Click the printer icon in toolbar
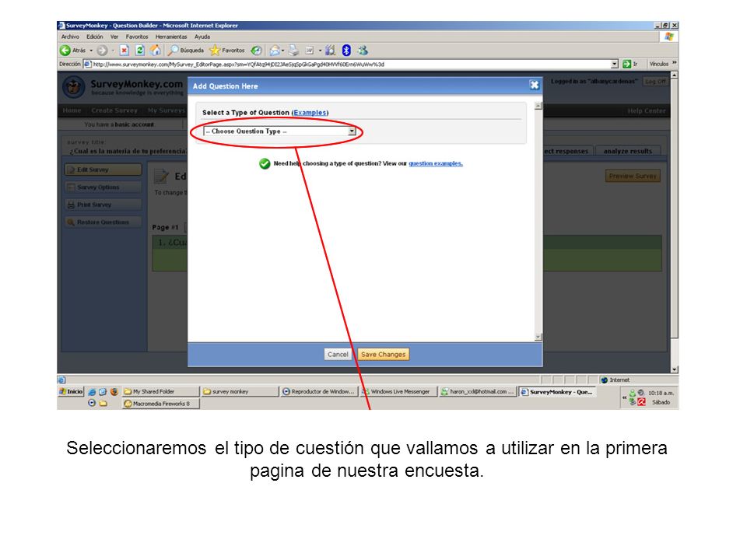747x560 pixels. [x=293, y=50]
